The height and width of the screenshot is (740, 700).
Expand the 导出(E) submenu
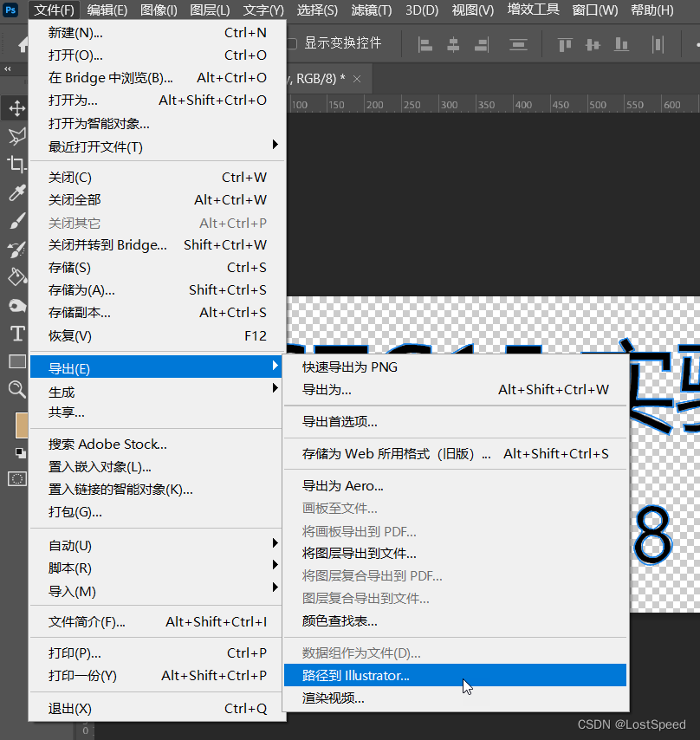[x=156, y=367]
